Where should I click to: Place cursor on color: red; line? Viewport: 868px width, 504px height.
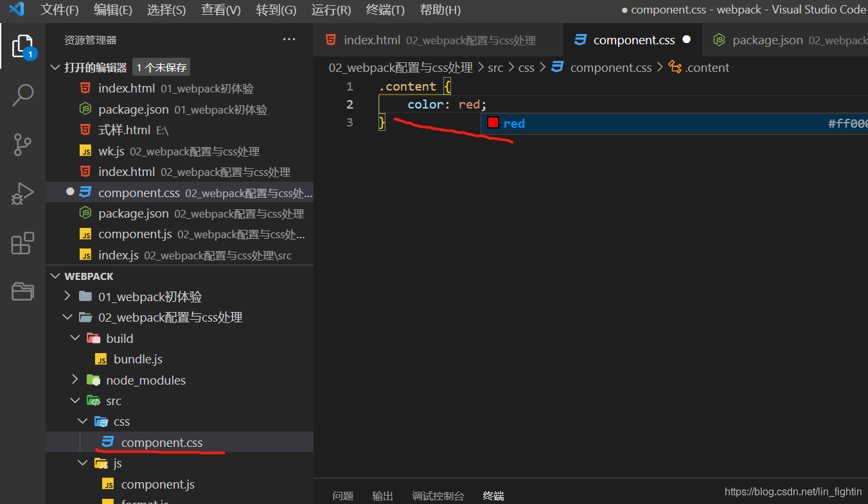pyautogui.click(x=447, y=105)
